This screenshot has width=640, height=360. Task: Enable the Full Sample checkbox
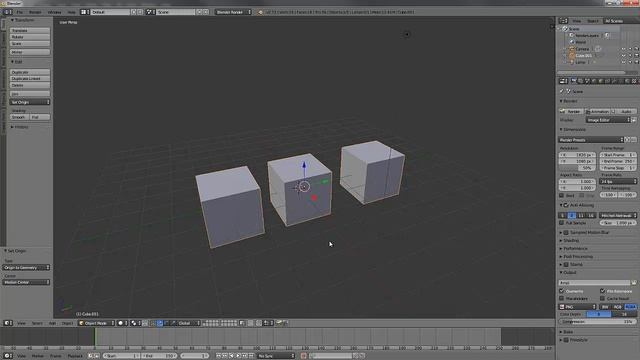(x=562, y=223)
